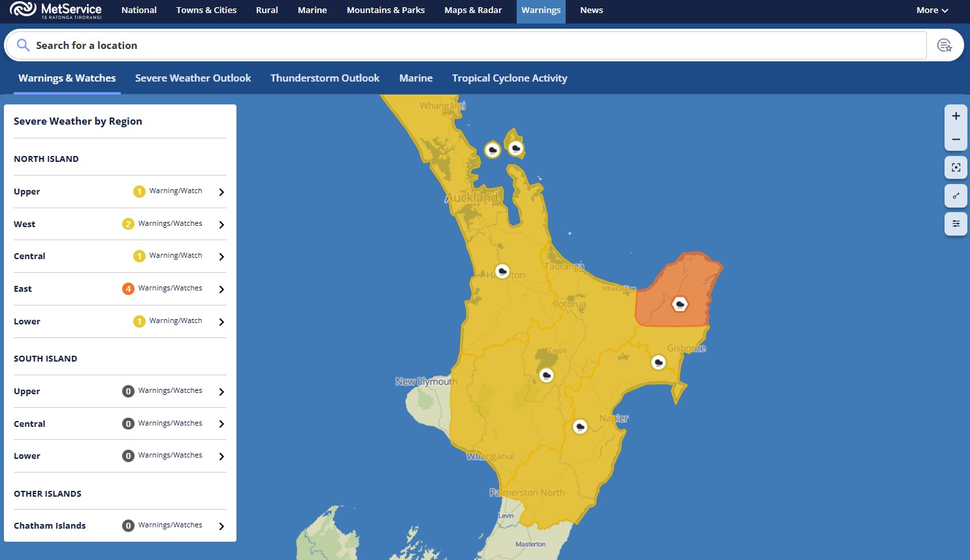This screenshot has height=560, width=970.
Task: Click the Search for a location field
Action: (457, 45)
